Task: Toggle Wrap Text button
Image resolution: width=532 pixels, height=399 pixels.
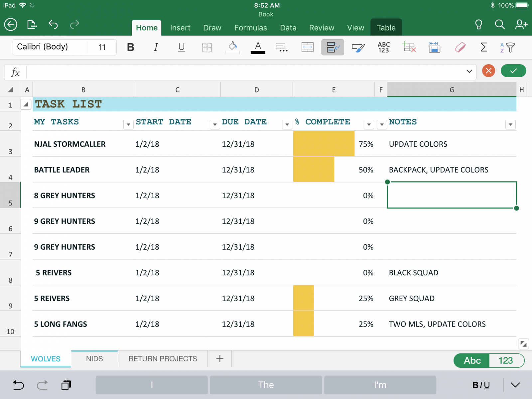Action: pyautogui.click(x=332, y=47)
